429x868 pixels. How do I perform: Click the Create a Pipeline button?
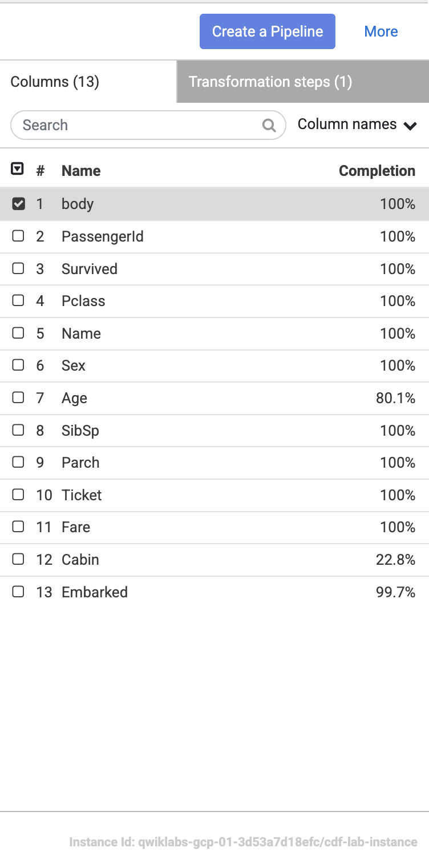click(268, 31)
